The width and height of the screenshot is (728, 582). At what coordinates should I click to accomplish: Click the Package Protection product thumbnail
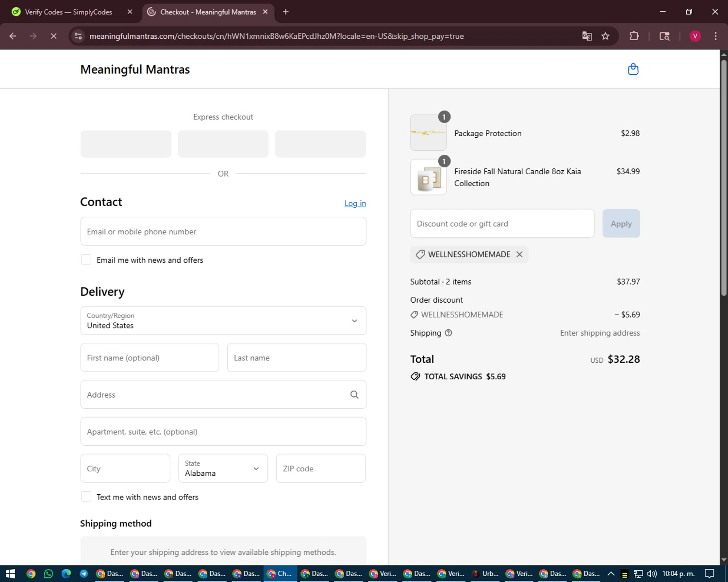click(x=429, y=132)
